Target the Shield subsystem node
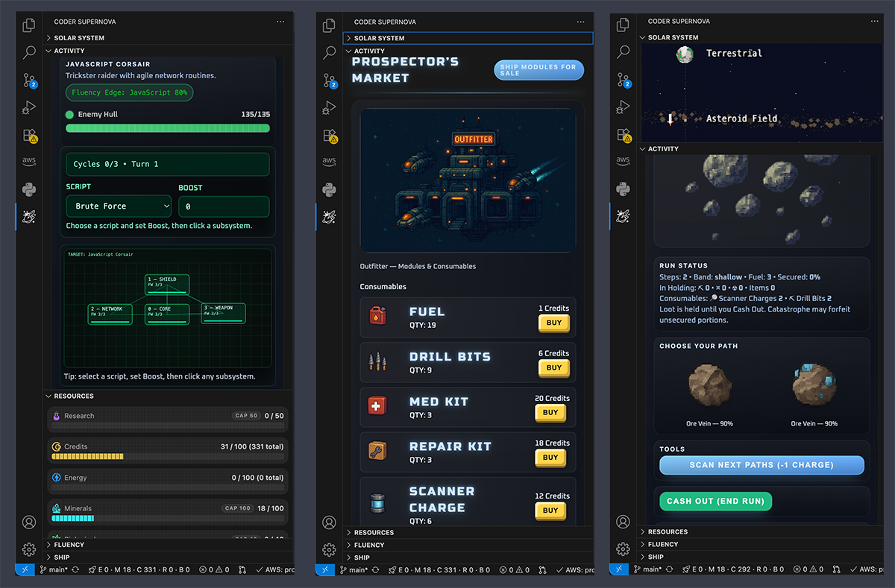 click(x=167, y=284)
